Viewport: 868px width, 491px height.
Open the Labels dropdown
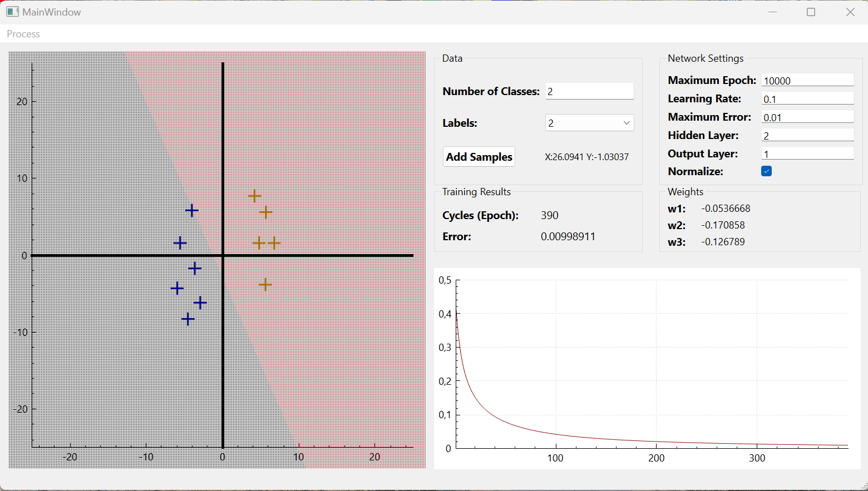(589, 122)
